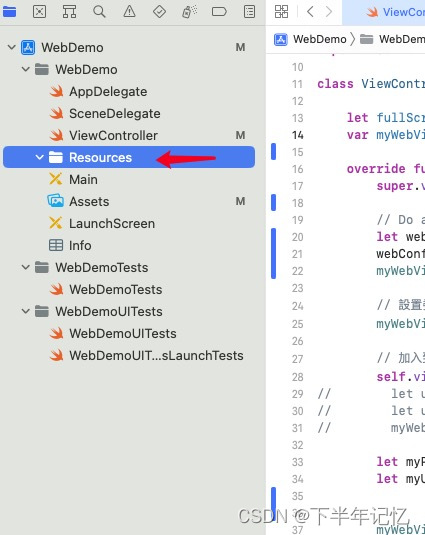
Task: Click line number 14 in gutter
Action: click(297, 135)
